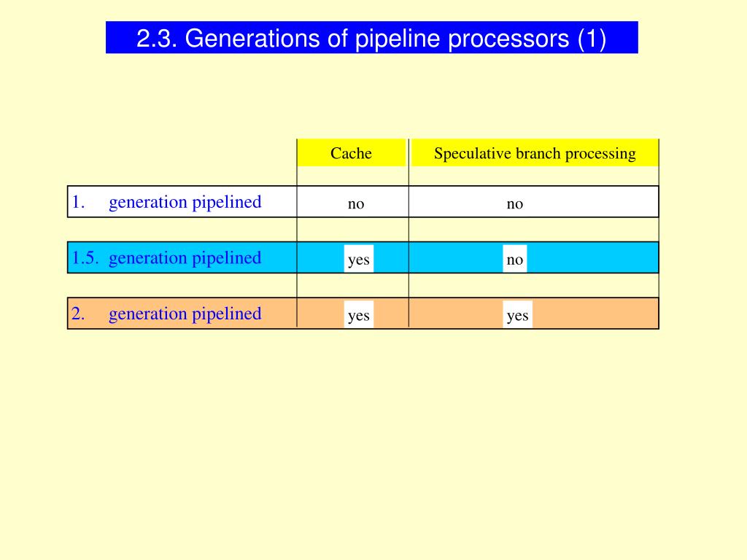Click the '1.5. generation pipelined' row label

tap(167, 257)
